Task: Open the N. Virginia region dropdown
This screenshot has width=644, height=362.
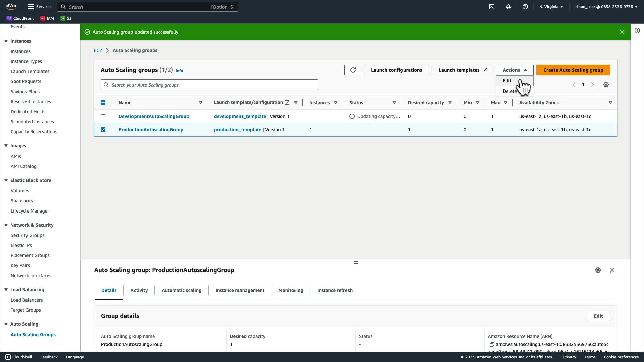Action: [551, 7]
